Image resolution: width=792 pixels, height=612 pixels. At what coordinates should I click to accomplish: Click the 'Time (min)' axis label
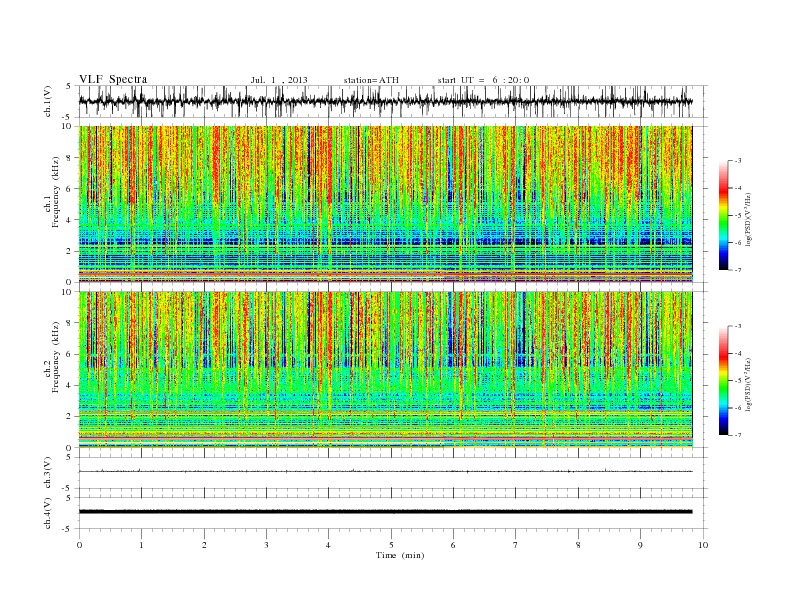click(400, 555)
